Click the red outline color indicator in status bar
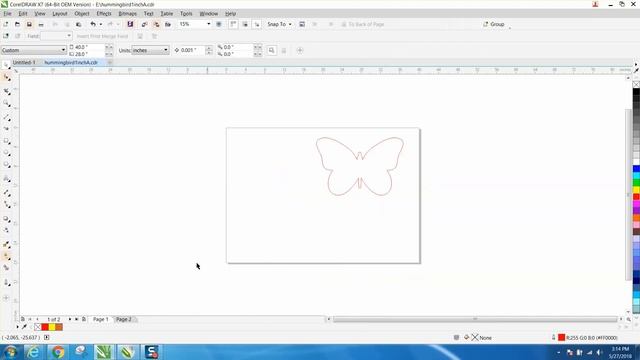The height and width of the screenshot is (360, 640). click(x=562, y=338)
